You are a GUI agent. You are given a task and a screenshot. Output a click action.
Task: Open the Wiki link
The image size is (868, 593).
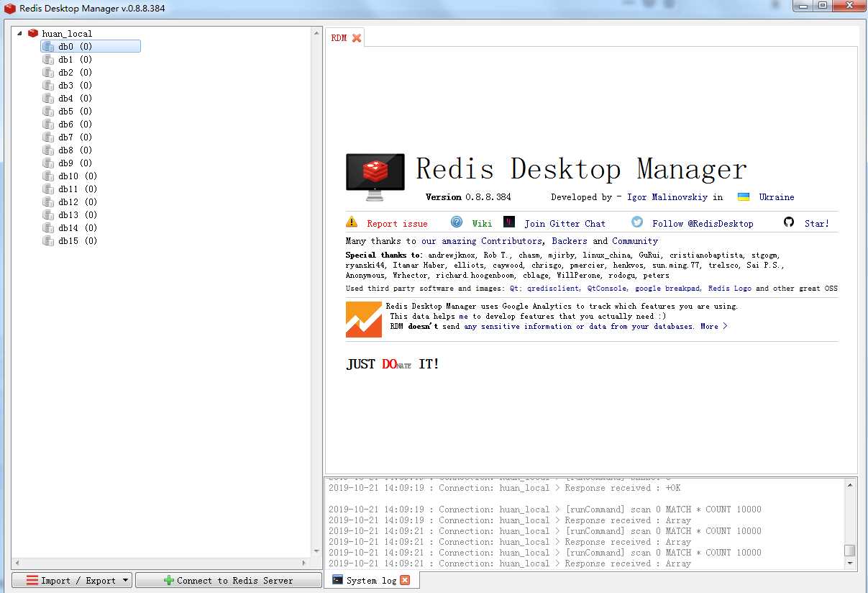[x=483, y=224]
